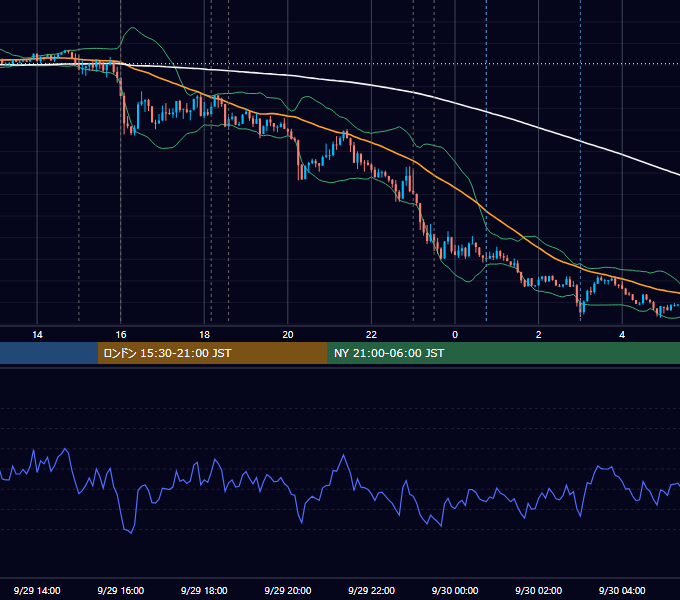Click the 9/29 20:00 time label

(x=288, y=590)
